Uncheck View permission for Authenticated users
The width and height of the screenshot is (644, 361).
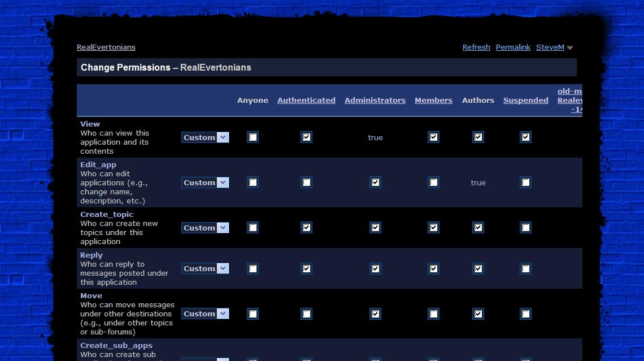point(306,137)
